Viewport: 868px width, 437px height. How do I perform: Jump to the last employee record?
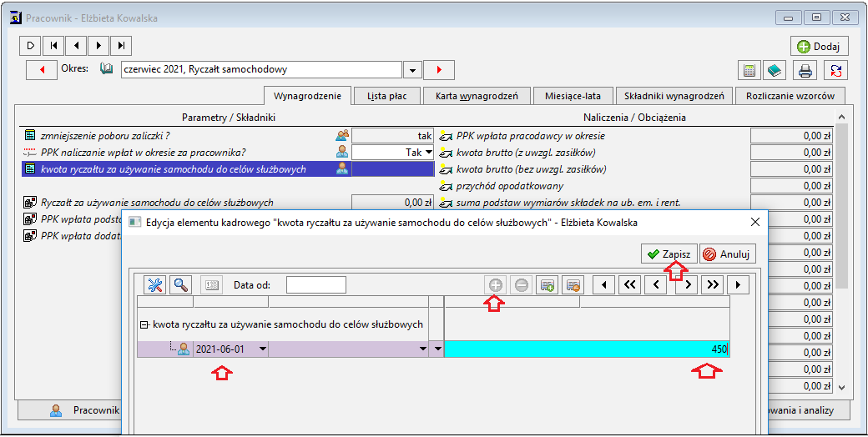click(121, 45)
